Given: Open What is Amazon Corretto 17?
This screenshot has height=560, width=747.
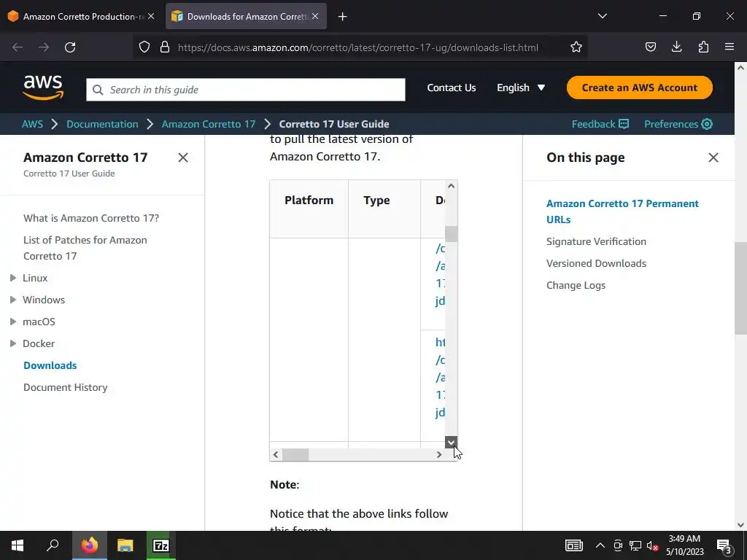Looking at the screenshot, I should click(91, 218).
